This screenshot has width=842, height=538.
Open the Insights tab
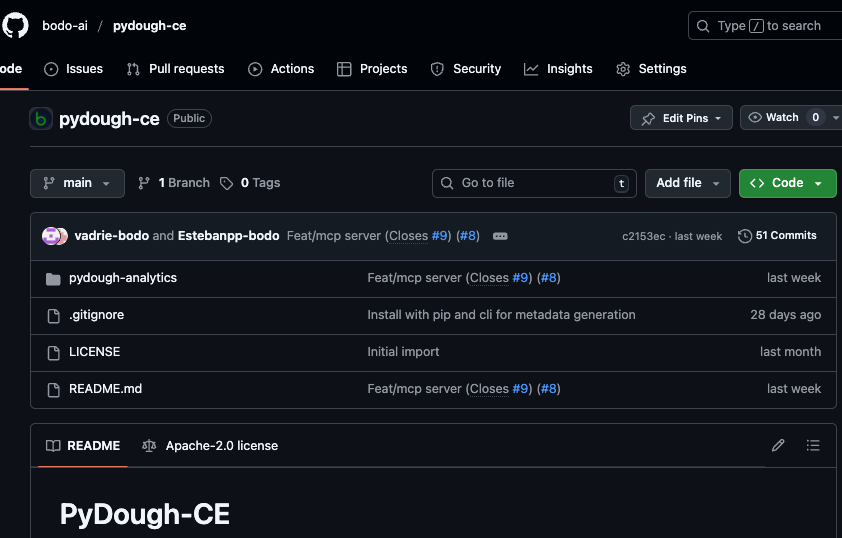point(558,69)
